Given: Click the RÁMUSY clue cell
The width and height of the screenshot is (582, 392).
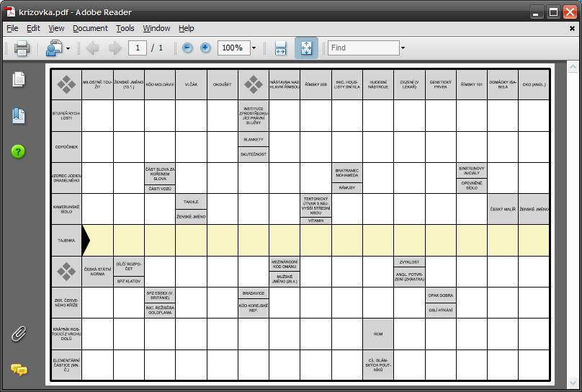Looking at the screenshot, I should click(x=347, y=188).
